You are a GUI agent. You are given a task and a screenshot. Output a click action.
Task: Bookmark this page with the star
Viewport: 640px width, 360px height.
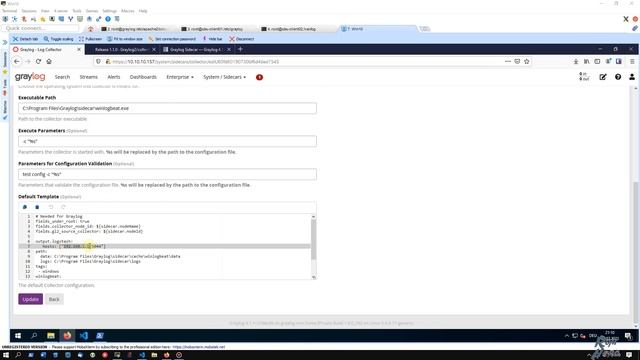527,61
